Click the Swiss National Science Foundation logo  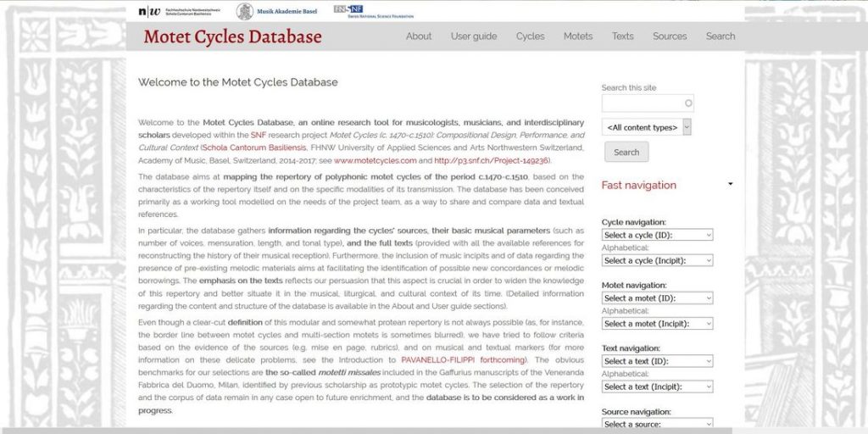tap(374, 11)
